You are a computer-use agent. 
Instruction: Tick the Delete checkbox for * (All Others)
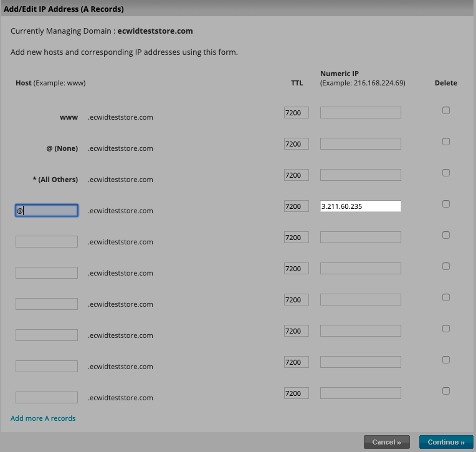coord(445,173)
